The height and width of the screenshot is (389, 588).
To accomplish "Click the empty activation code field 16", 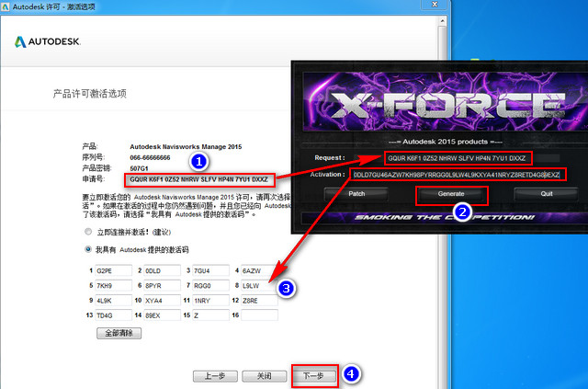I will click(259, 315).
